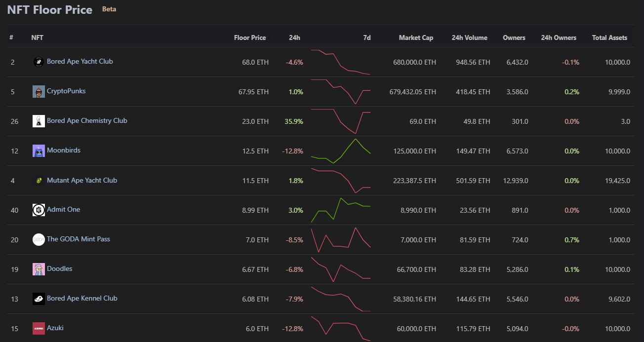Click the 501.59 ETH volume value
644x342 pixels.
tap(473, 181)
